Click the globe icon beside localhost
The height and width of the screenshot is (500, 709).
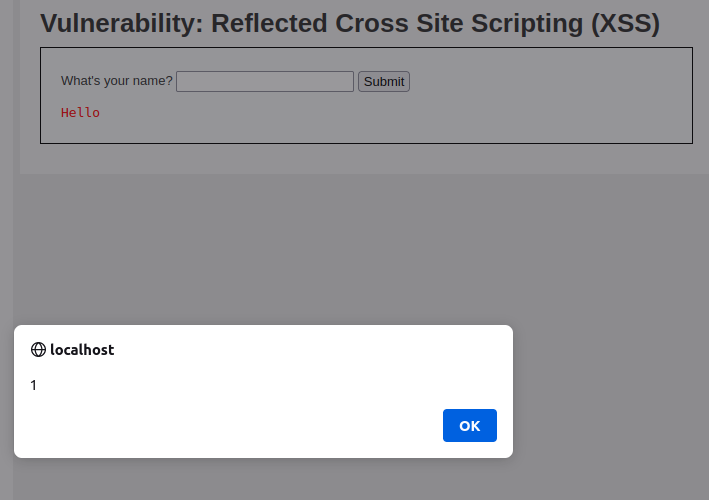tap(38, 349)
